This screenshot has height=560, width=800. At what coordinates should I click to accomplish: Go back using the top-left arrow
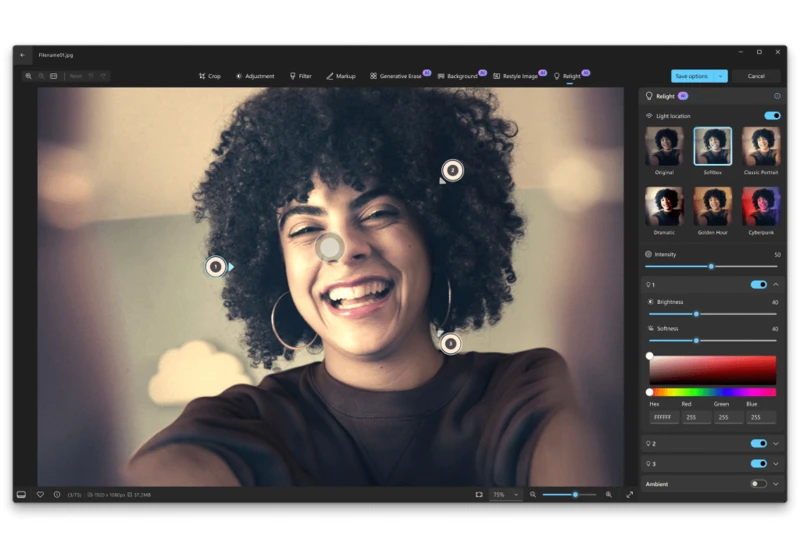(x=22, y=55)
